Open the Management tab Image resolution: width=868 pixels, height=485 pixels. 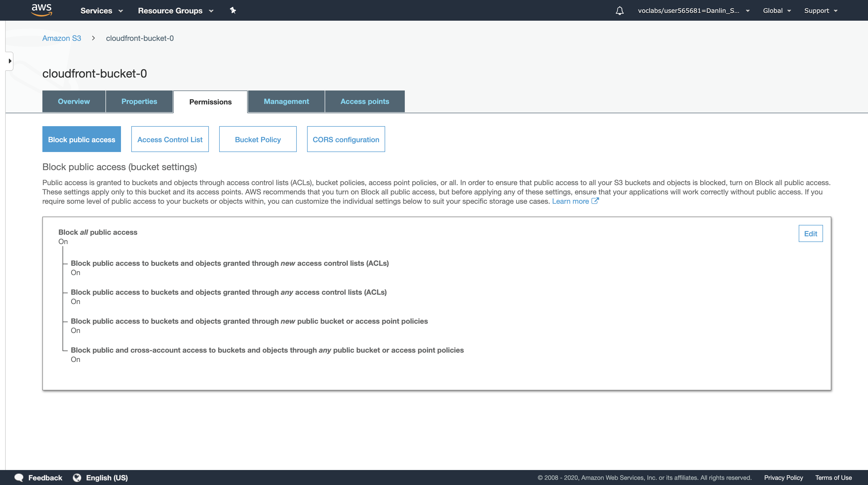pos(286,101)
